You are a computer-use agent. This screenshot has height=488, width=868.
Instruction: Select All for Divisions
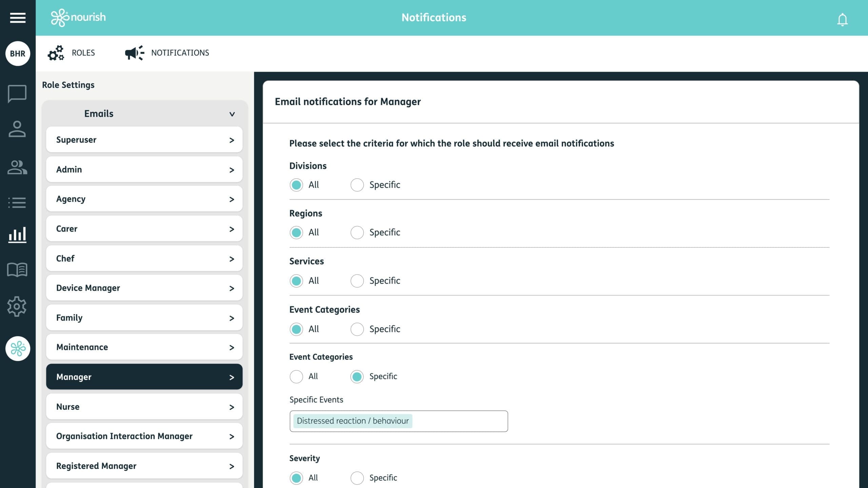click(296, 185)
